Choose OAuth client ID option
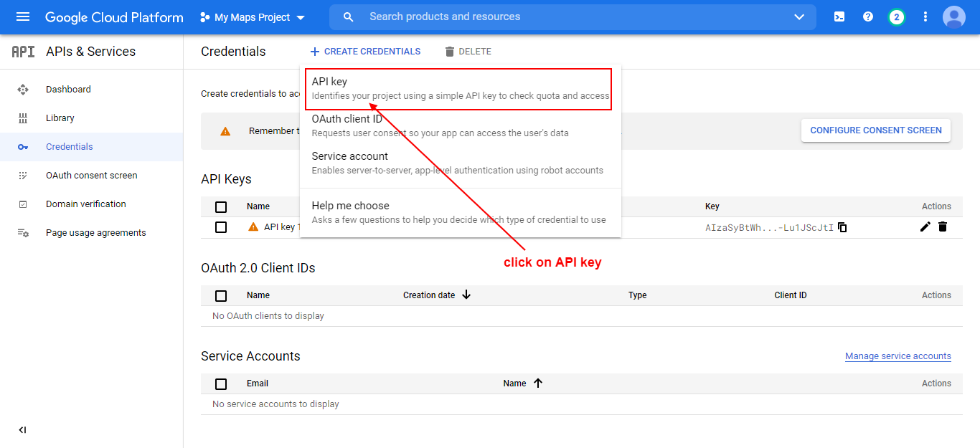Image resolution: width=980 pixels, height=448 pixels. point(460,125)
